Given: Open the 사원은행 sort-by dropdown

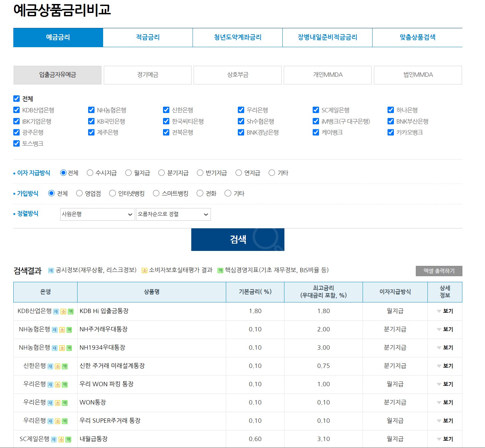Looking at the screenshot, I should click(x=97, y=214).
